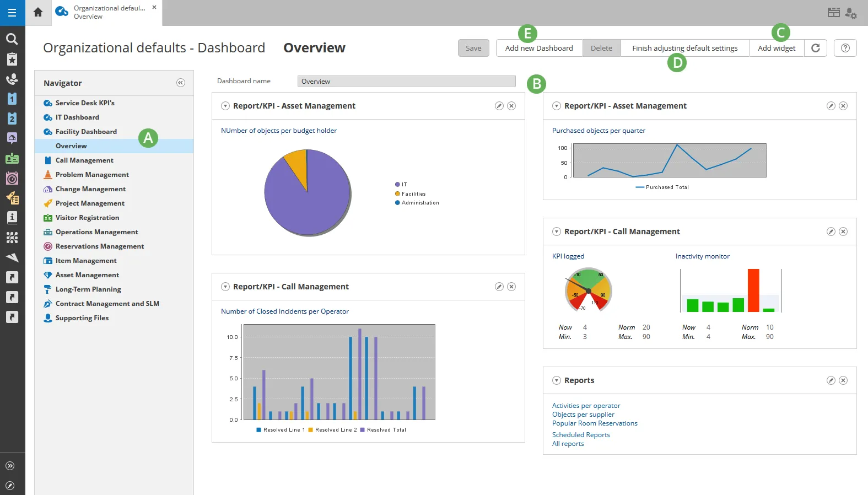Expand the sidebar with double-chevron icon
Viewport: 868px width, 495px height.
[x=10, y=466]
